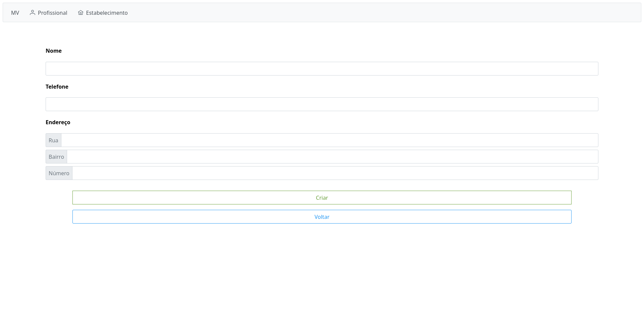644x334 pixels.
Task: Click the Nome label
Action: click(x=54, y=51)
